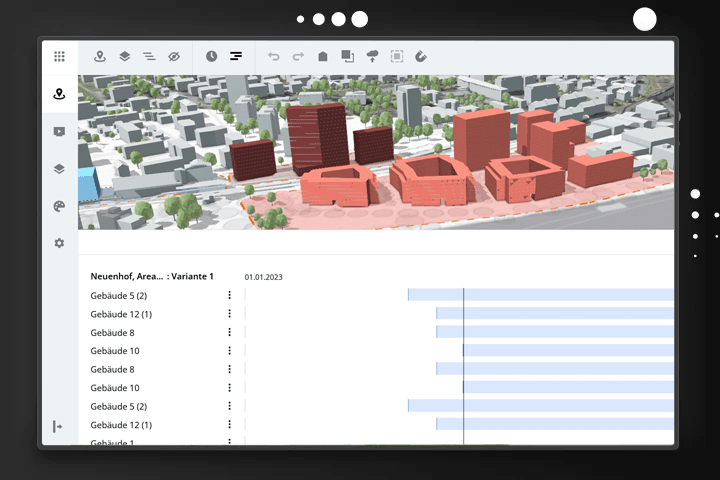Click the layers icon in the top toolbar
This screenshot has height=480, width=720.
coord(124,57)
